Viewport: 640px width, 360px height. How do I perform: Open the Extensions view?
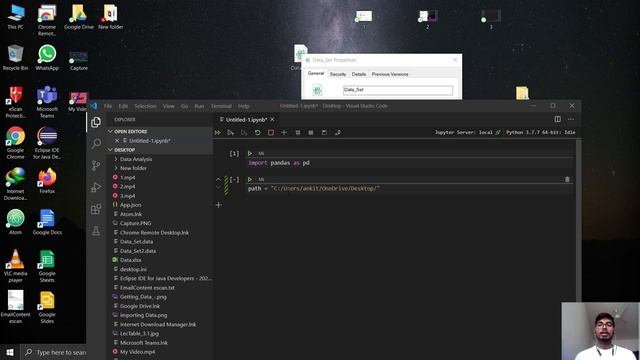(96, 209)
